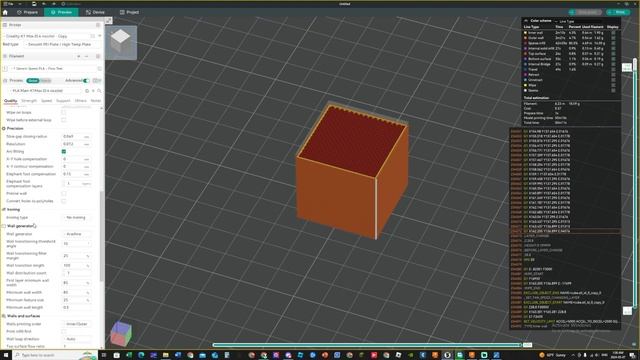Click the remove filament minus icon
Screen dimensions: 640x360
pyautogui.click(x=87, y=56)
